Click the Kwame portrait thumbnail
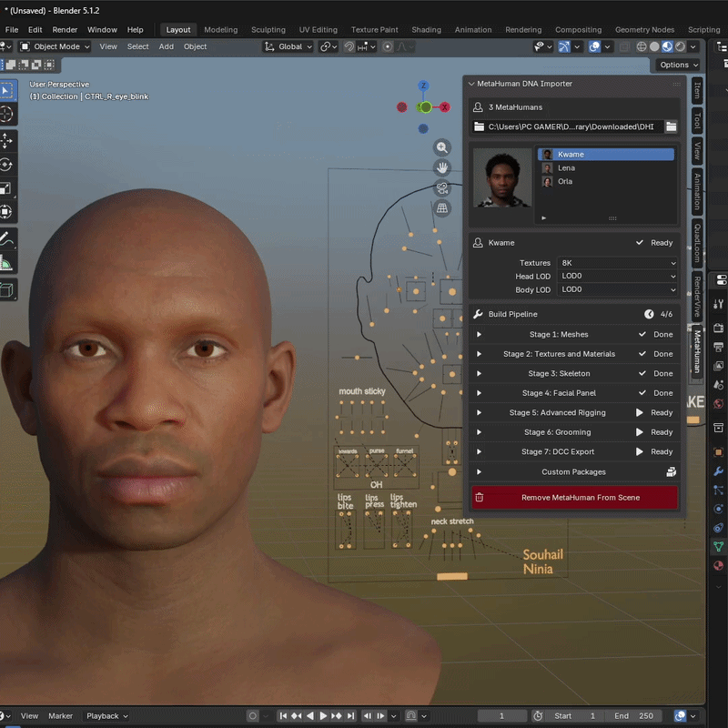 click(x=502, y=178)
